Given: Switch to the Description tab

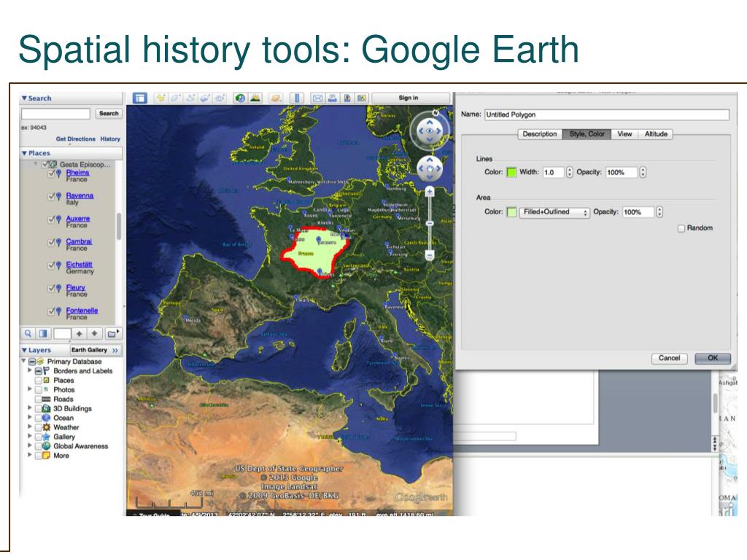Looking at the screenshot, I should point(540,134).
